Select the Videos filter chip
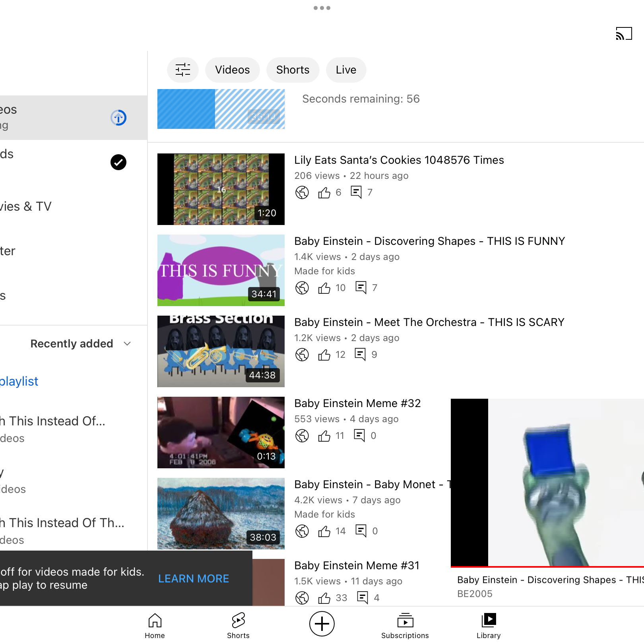The height and width of the screenshot is (644, 644). tap(232, 70)
